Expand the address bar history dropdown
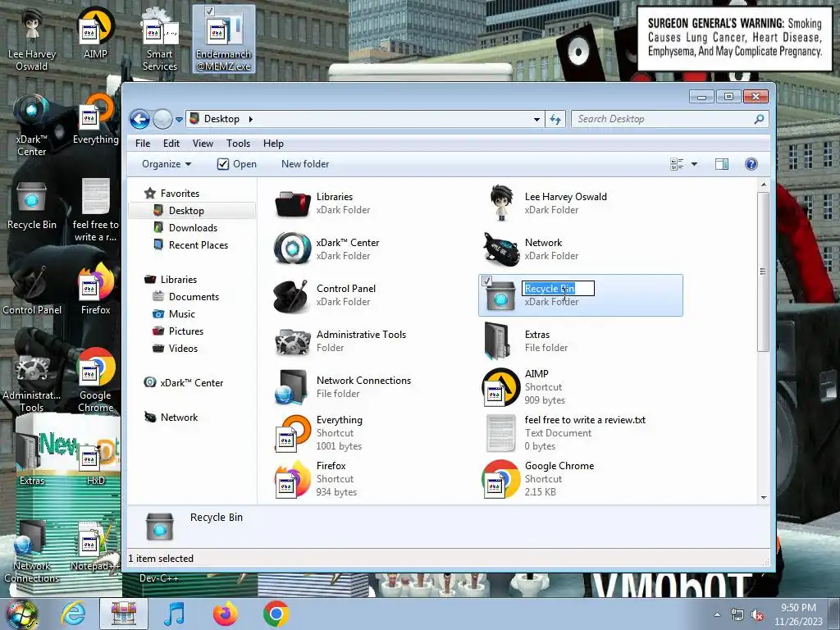Viewport: 840px width, 630px height. click(536, 120)
